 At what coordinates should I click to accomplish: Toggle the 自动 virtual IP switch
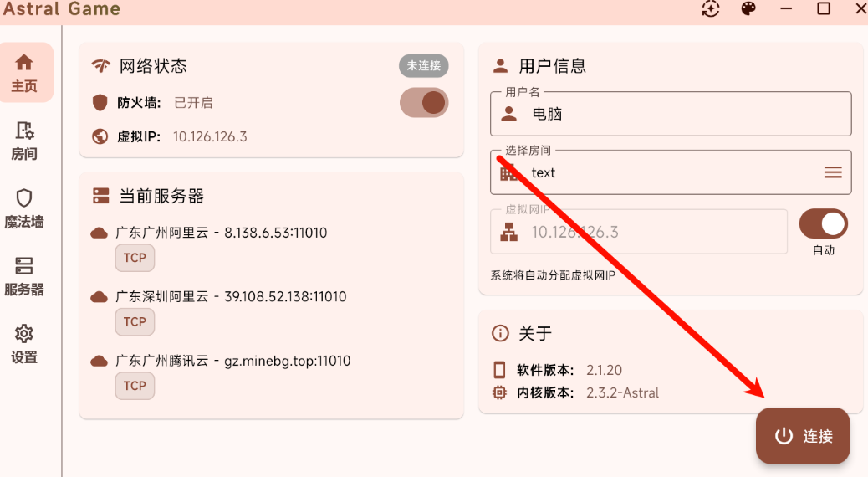pos(824,223)
